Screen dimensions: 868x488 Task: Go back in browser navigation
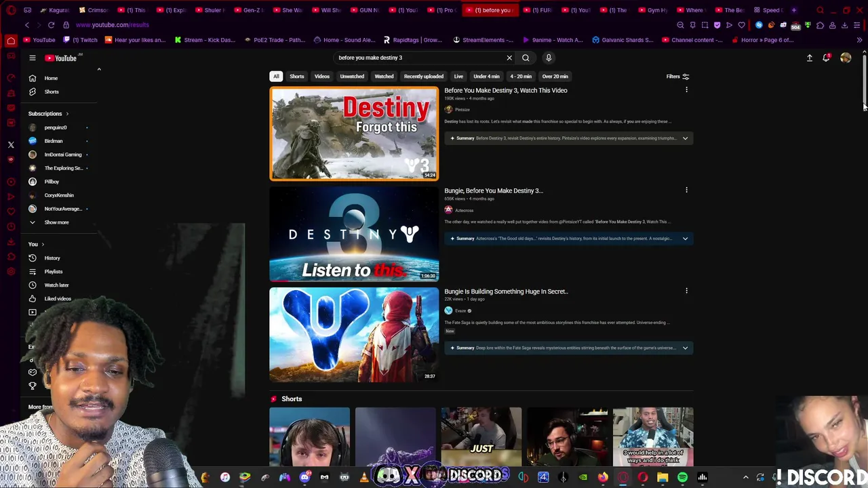tap(27, 25)
